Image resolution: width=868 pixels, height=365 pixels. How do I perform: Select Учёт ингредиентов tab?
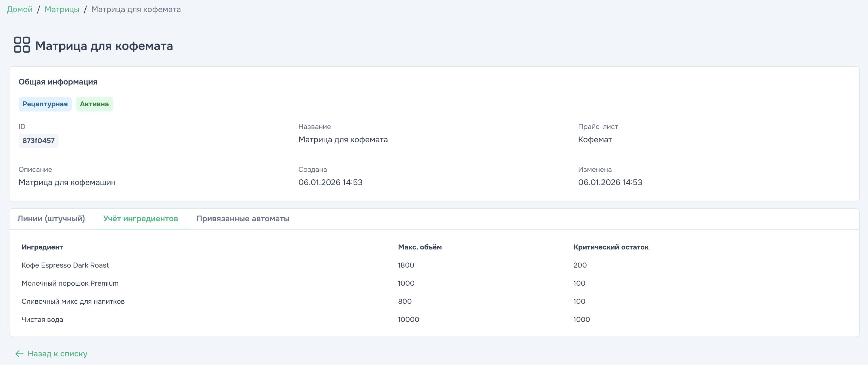coord(141,219)
